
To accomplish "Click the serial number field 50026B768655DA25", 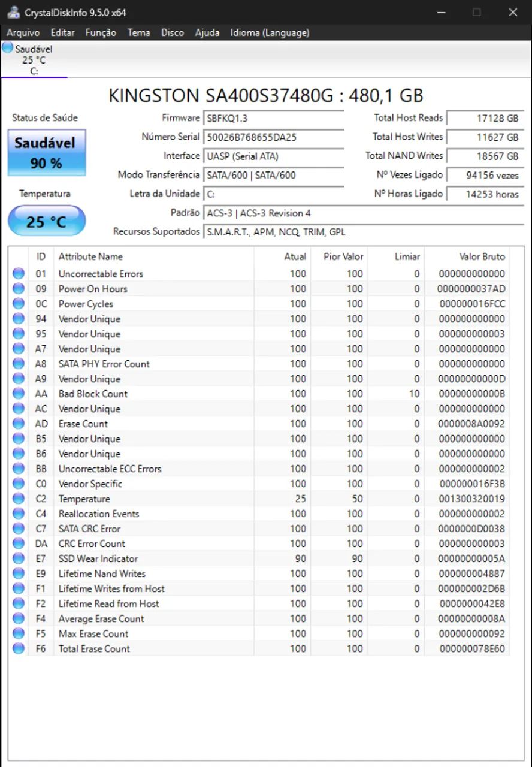I will point(274,137).
